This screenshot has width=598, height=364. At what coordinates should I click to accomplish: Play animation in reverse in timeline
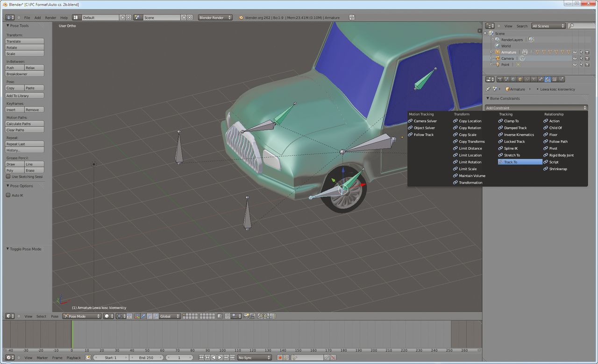click(x=214, y=357)
